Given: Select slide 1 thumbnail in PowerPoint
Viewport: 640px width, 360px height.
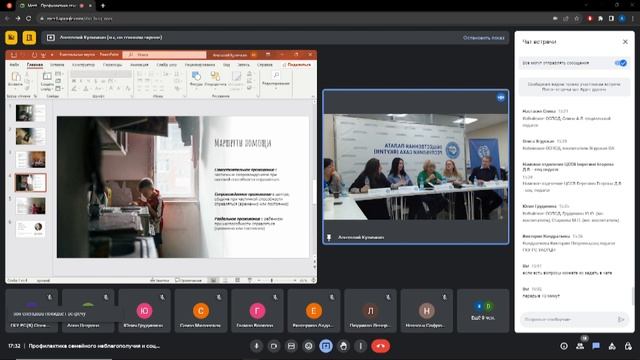Looking at the screenshot, I should 30,113.
